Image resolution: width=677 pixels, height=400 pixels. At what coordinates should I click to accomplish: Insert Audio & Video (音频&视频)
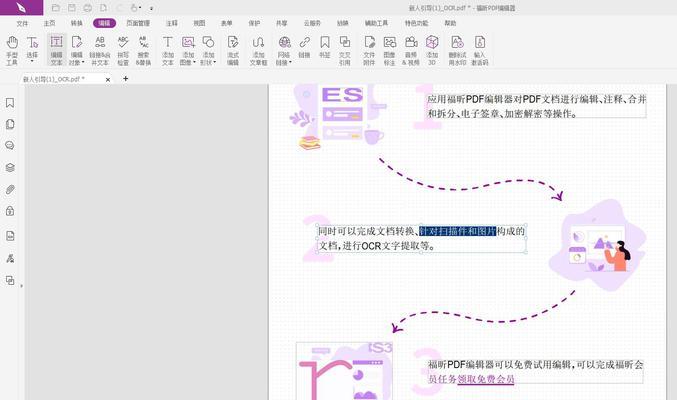411,50
